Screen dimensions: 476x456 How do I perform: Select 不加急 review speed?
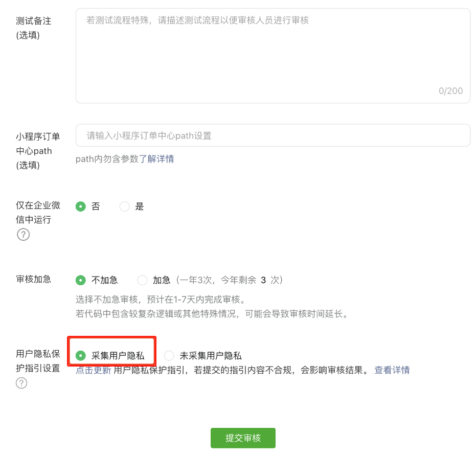80,280
